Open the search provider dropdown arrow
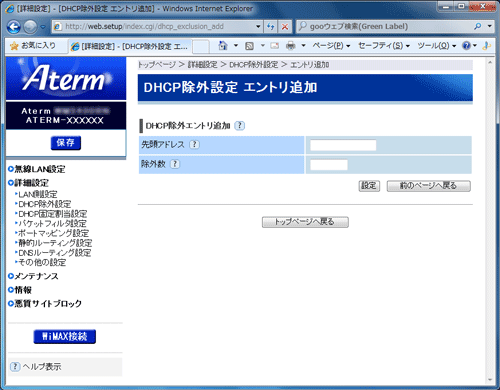This screenshot has height=390, width=500. coord(489,26)
